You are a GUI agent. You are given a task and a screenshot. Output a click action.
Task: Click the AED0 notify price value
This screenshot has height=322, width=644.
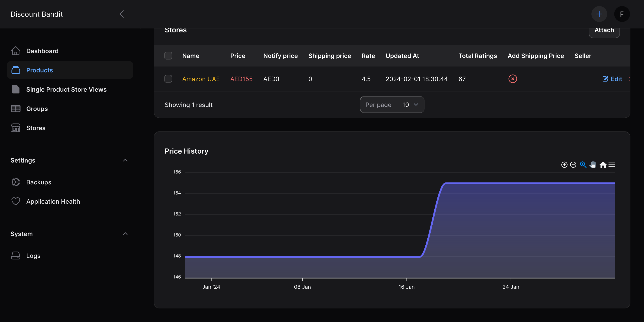point(271,79)
